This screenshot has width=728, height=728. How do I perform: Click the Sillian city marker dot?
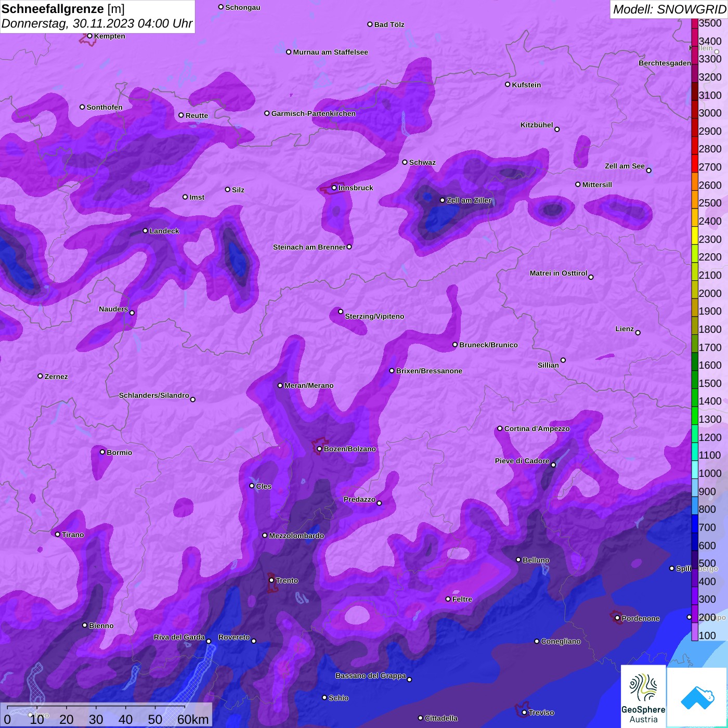pos(563,360)
